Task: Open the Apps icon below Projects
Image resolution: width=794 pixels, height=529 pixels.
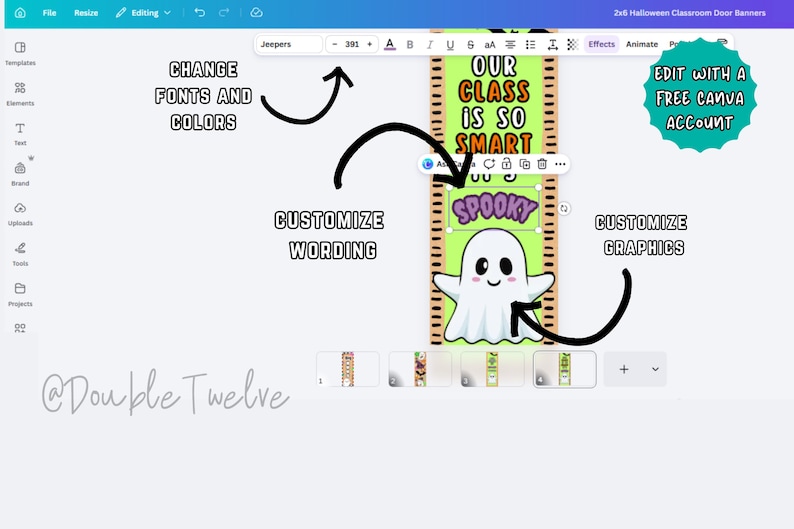Action: pyautogui.click(x=20, y=328)
